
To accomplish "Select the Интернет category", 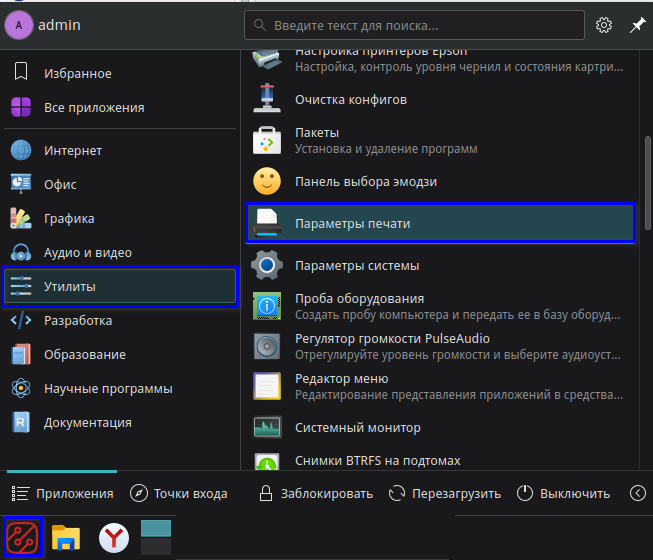I will (x=72, y=151).
